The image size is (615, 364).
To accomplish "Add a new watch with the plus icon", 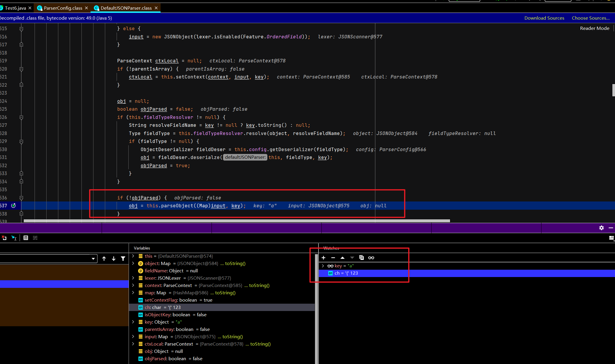I will (323, 258).
